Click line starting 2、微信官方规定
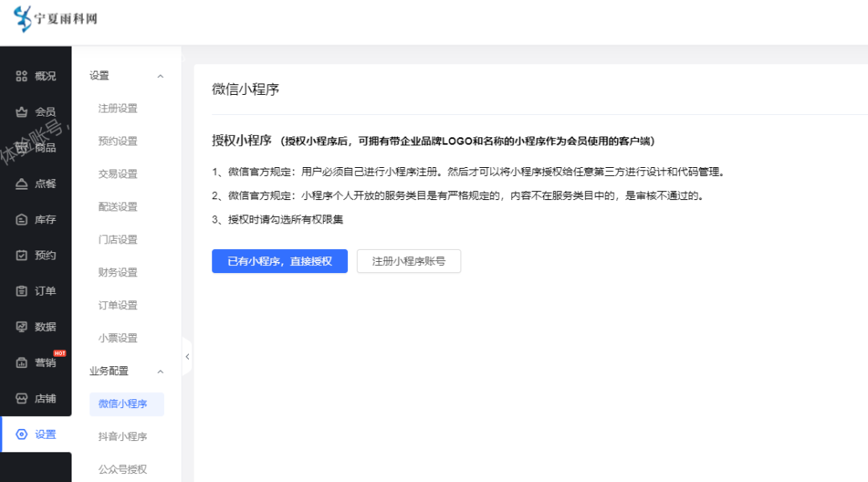This screenshot has width=868, height=482. click(458, 196)
